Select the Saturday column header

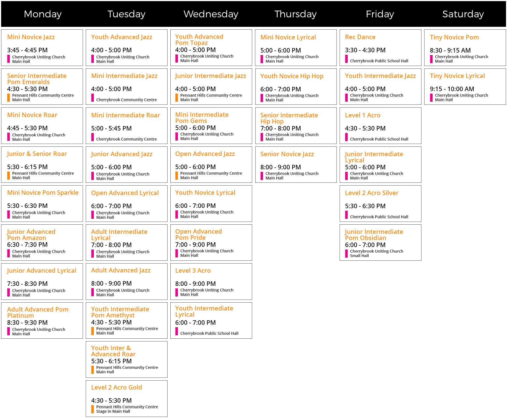463,14
